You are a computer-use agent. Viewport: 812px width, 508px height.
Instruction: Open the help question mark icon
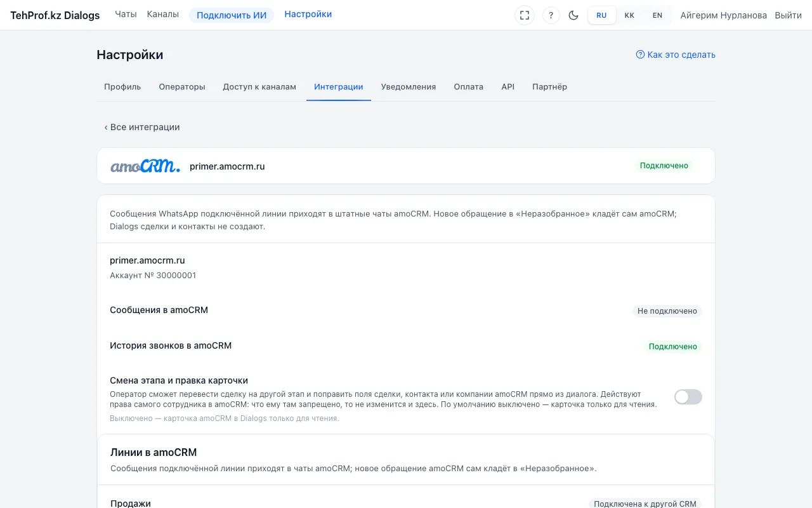click(551, 15)
